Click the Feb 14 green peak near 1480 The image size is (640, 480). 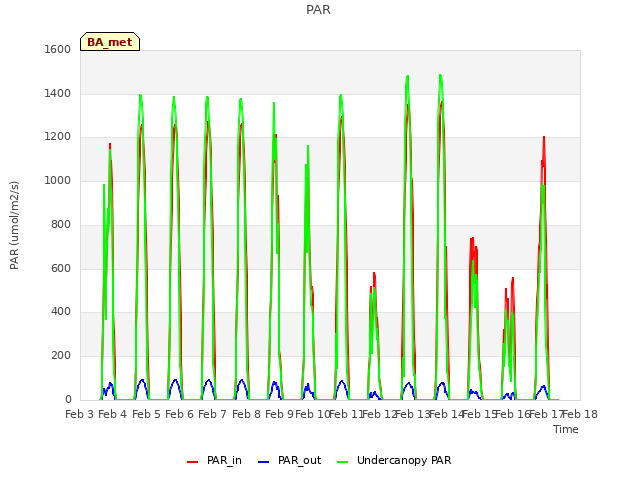tap(440, 76)
